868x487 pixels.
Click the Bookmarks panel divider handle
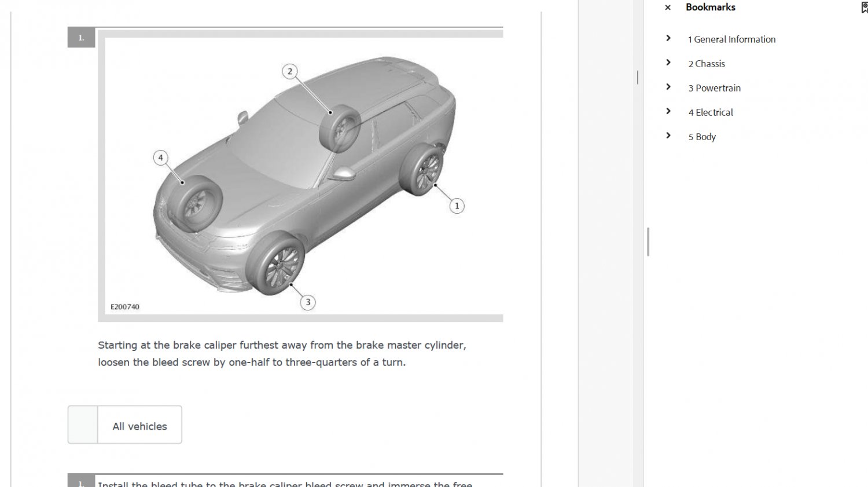[x=648, y=242]
